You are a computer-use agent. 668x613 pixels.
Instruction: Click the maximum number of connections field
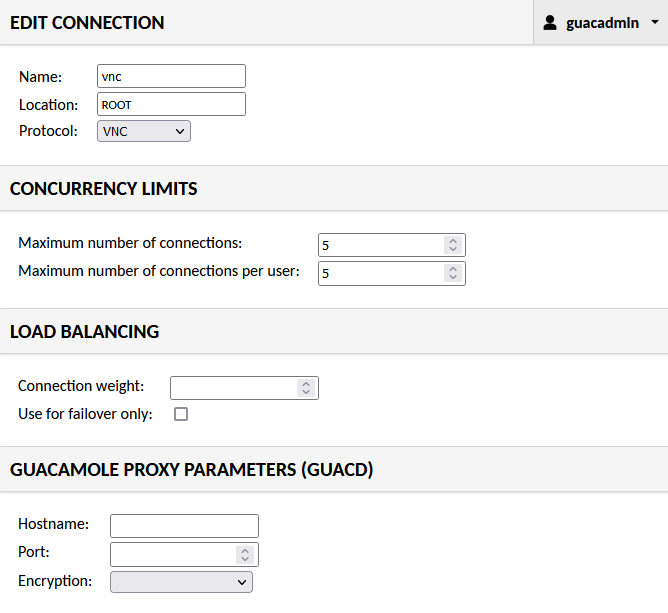click(x=381, y=245)
